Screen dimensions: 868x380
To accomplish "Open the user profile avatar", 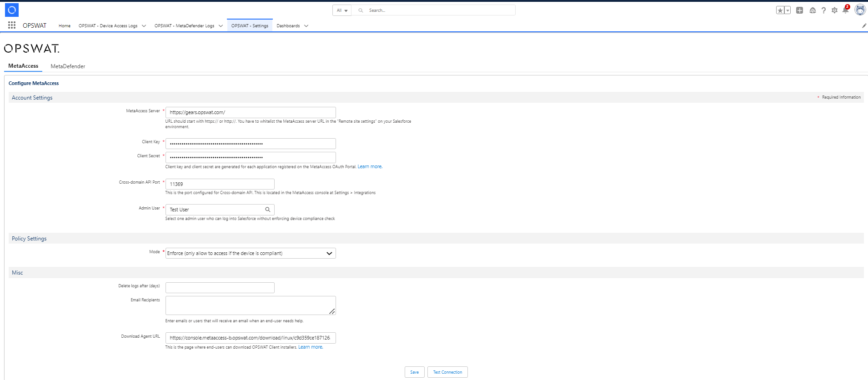I will (860, 10).
